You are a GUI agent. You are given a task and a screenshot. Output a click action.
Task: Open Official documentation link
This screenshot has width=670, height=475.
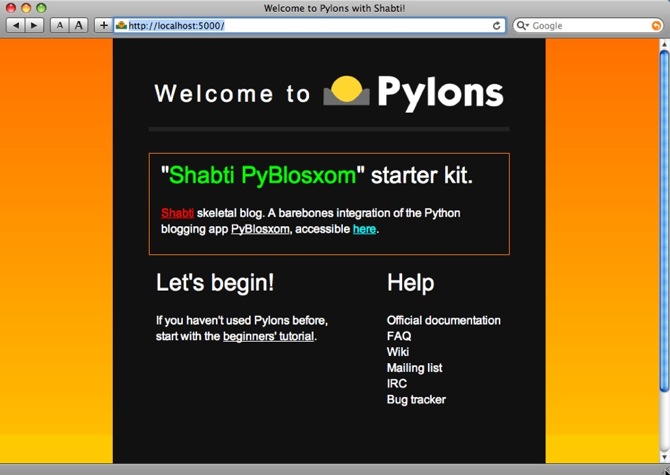click(x=444, y=320)
